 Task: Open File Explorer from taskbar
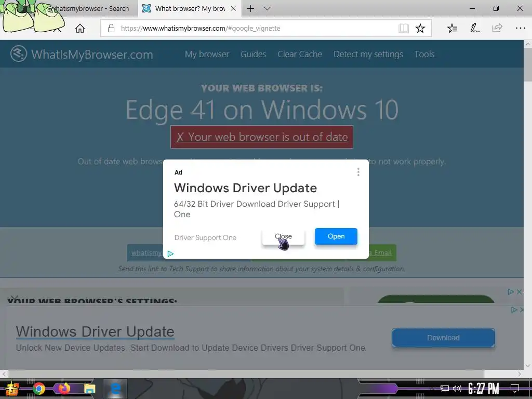[x=90, y=389]
